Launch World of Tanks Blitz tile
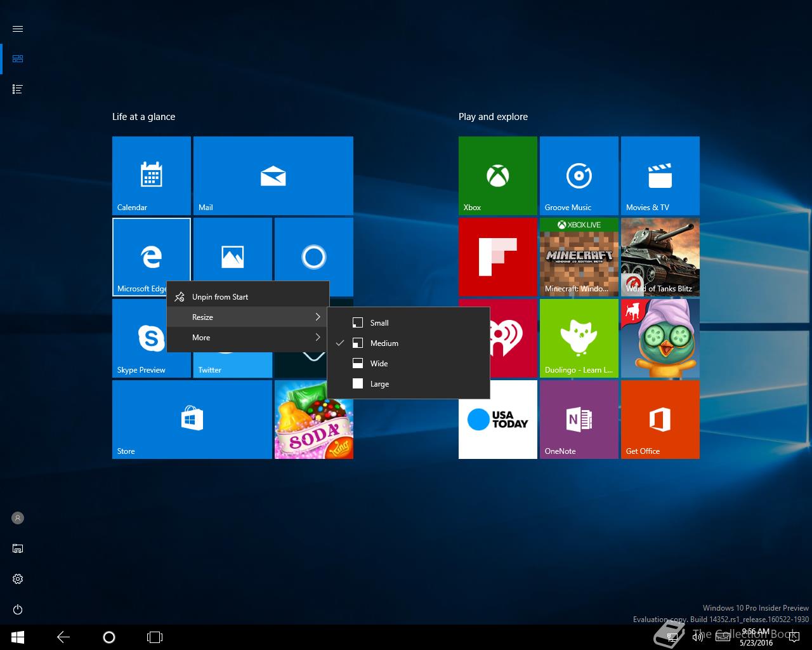The height and width of the screenshot is (650, 812). (x=660, y=257)
